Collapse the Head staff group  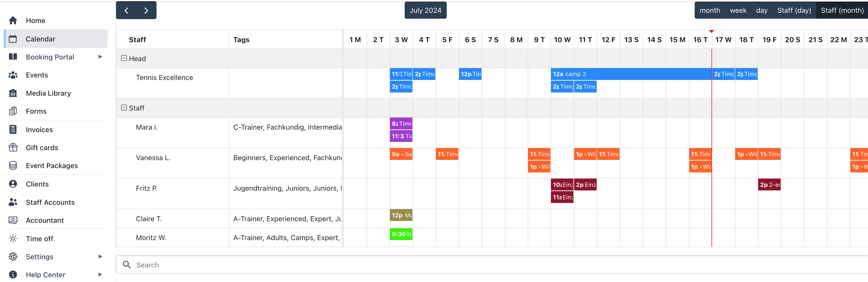124,58
